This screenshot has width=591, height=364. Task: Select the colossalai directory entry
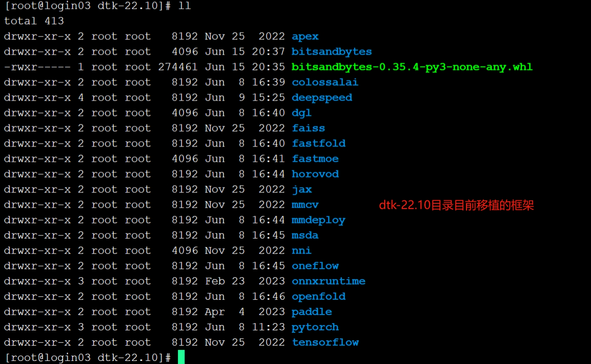click(x=325, y=82)
